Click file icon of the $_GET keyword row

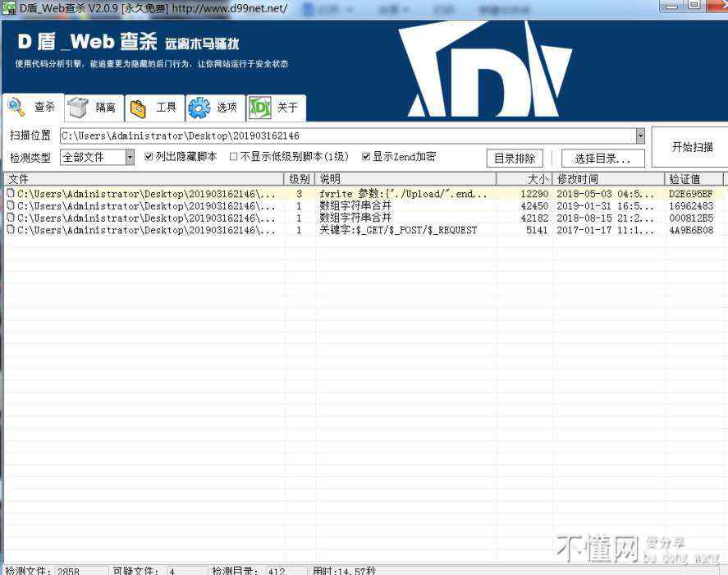[11, 231]
